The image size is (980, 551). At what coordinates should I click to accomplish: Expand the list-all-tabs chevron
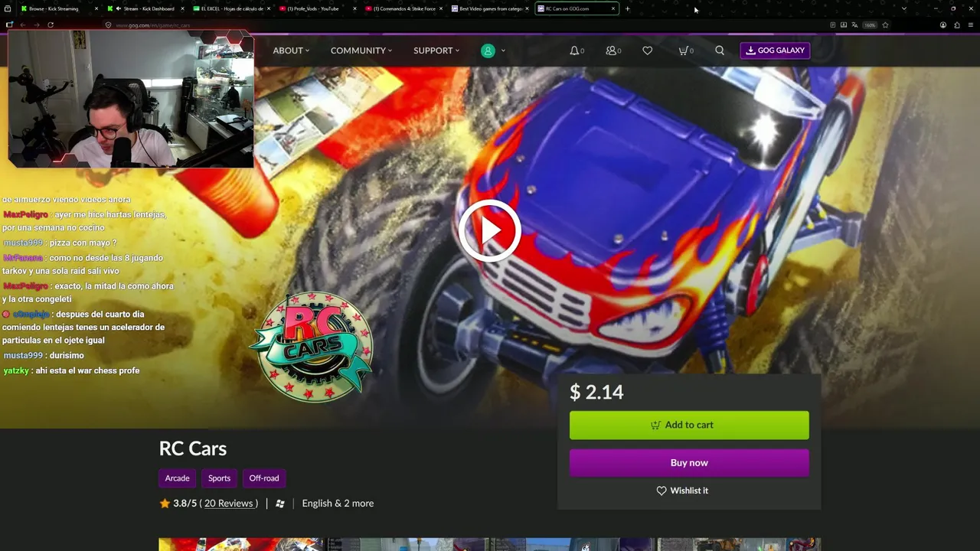904,8
